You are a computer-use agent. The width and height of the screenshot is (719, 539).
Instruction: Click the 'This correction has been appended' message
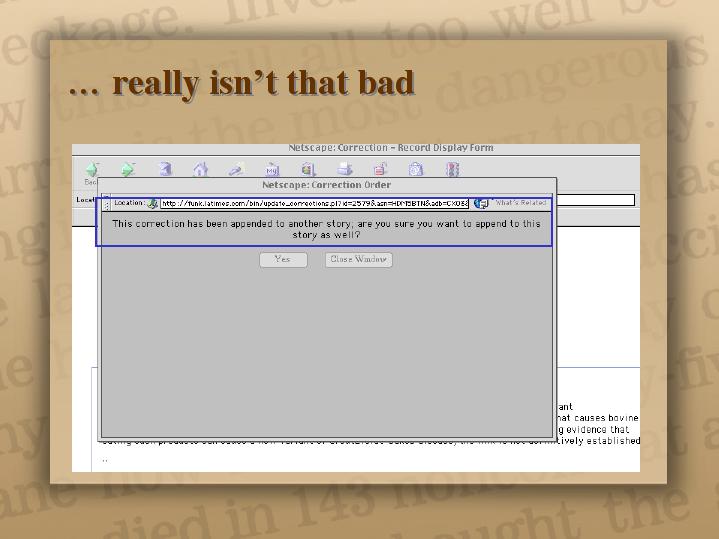point(326,229)
